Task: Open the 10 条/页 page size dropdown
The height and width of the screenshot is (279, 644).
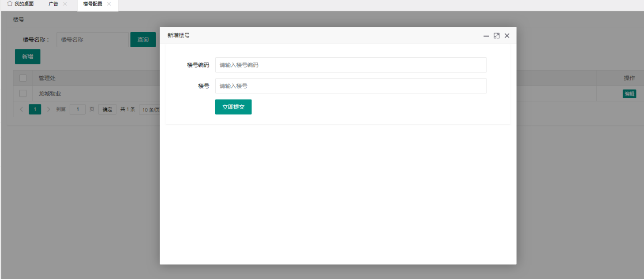Action: (x=150, y=110)
